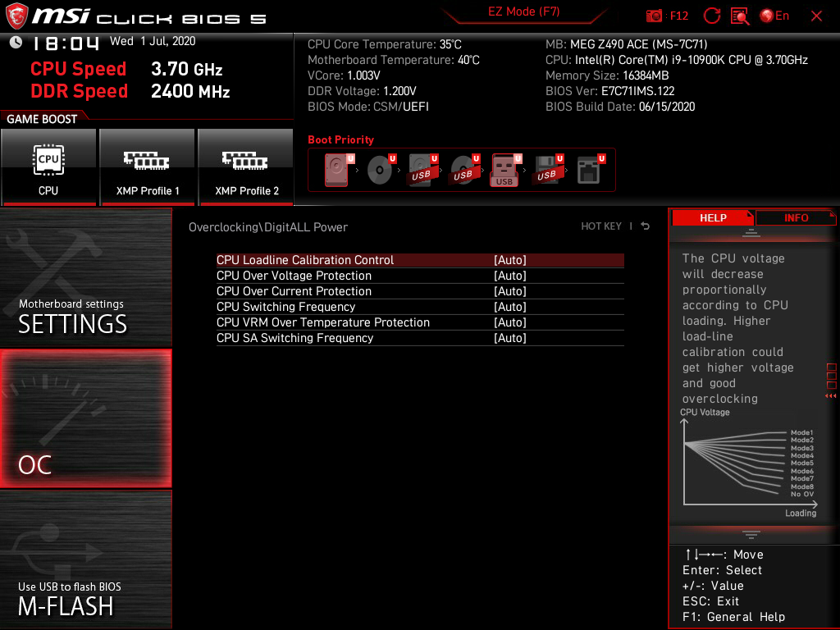Click the back arrow next to HOT KEY
The width and height of the screenshot is (840, 630).
[x=645, y=226]
